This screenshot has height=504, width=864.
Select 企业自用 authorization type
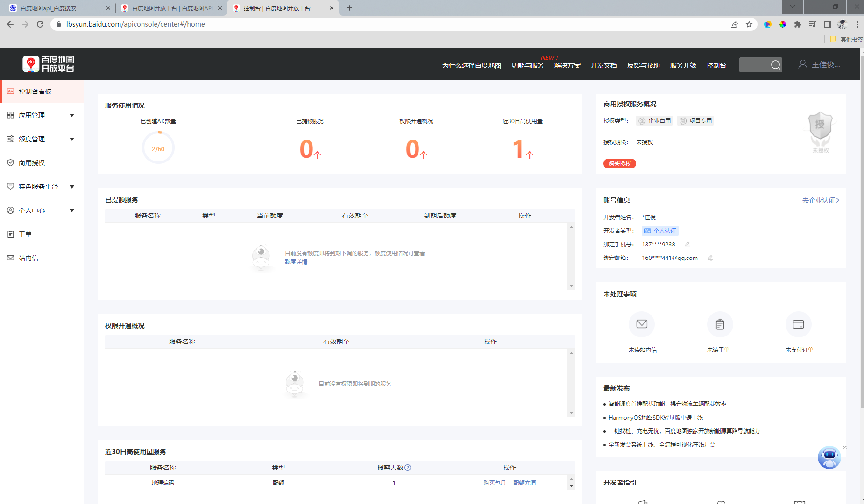pos(654,121)
